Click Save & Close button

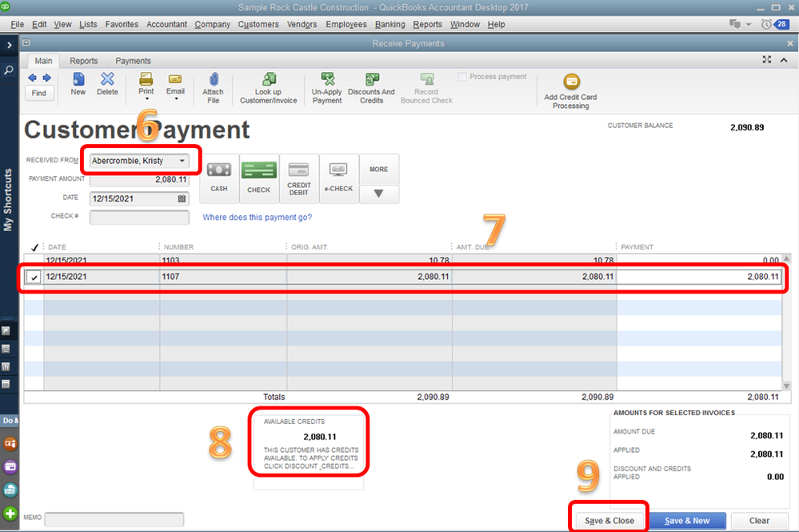tap(609, 520)
